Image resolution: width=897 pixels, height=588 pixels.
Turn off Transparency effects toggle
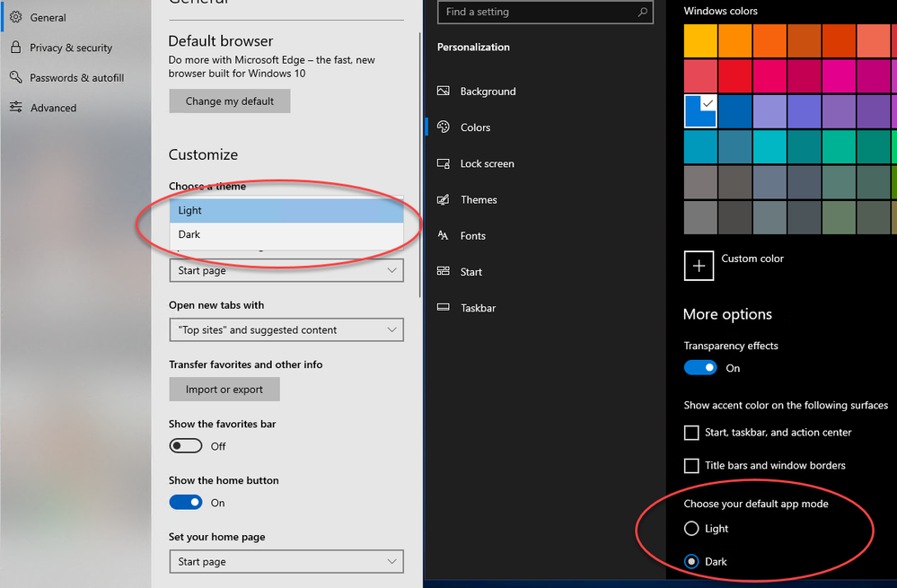(x=700, y=368)
